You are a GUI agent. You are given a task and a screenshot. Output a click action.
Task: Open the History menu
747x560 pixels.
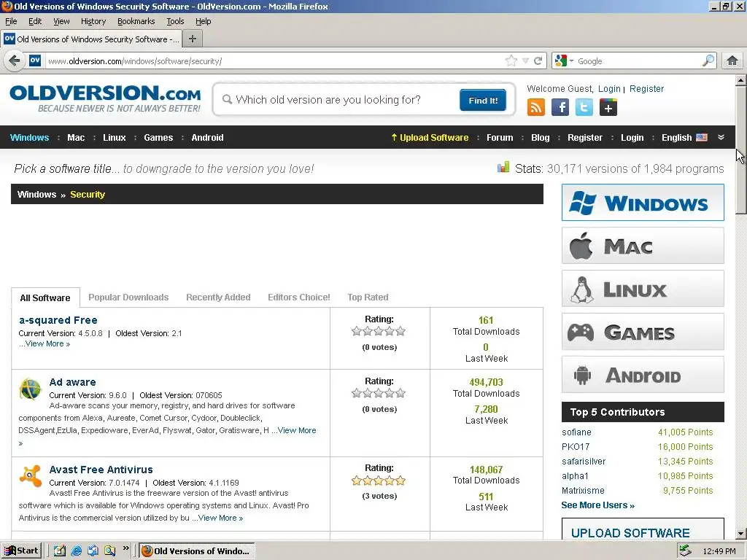(x=93, y=21)
